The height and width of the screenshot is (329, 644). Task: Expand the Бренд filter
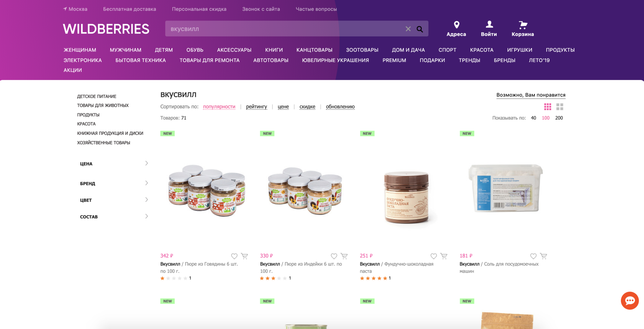tap(114, 183)
